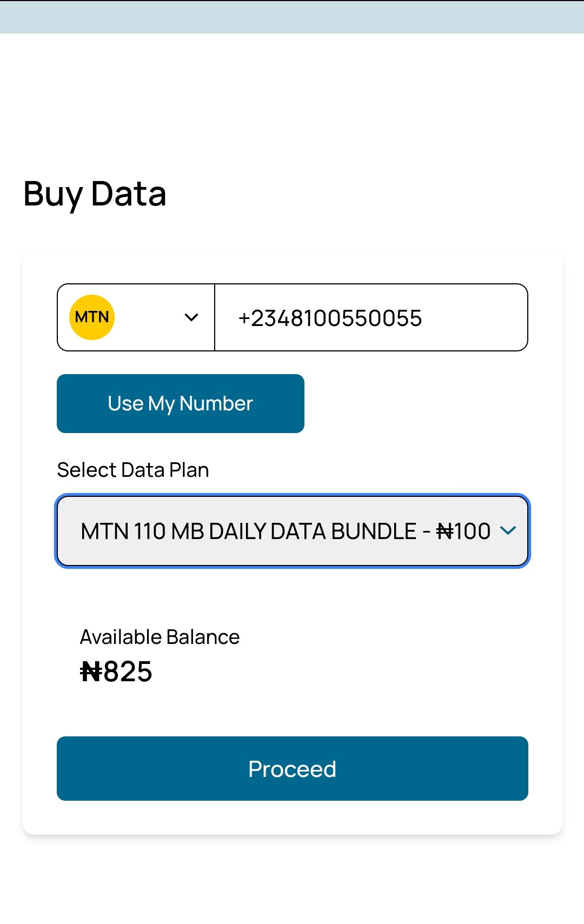Open the Select Data Plan dropdown
584x924 pixels.
(292, 531)
